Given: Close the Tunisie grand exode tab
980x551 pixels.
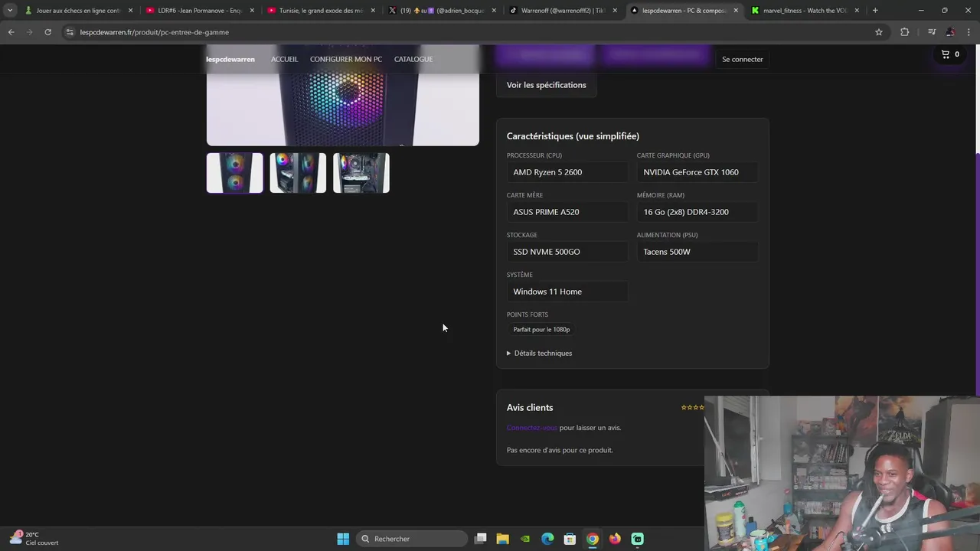Looking at the screenshot, I should click(x=373, y=11).
